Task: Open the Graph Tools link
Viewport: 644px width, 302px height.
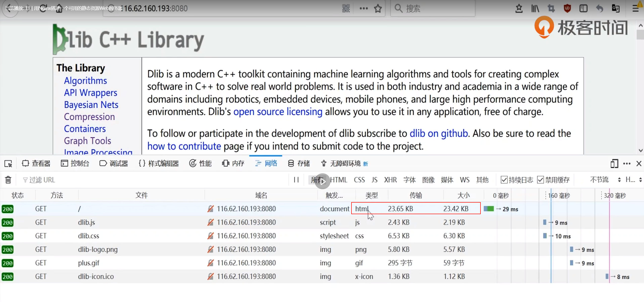Action: (87, 141)
